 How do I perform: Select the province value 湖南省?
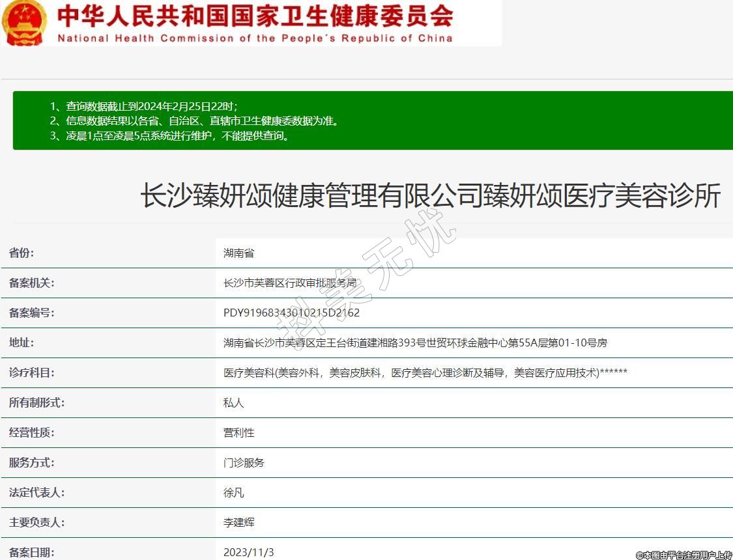(238, 253)
